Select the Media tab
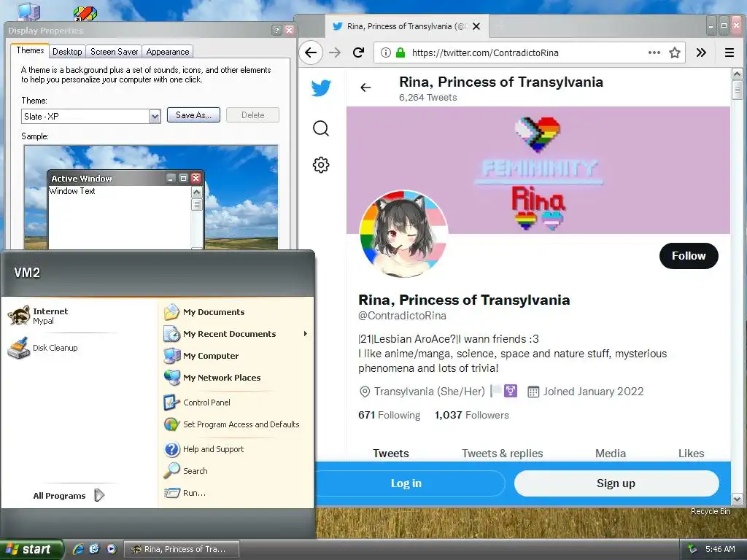Image resolution: width=747 pixels, height=560 pixels. 611,453
